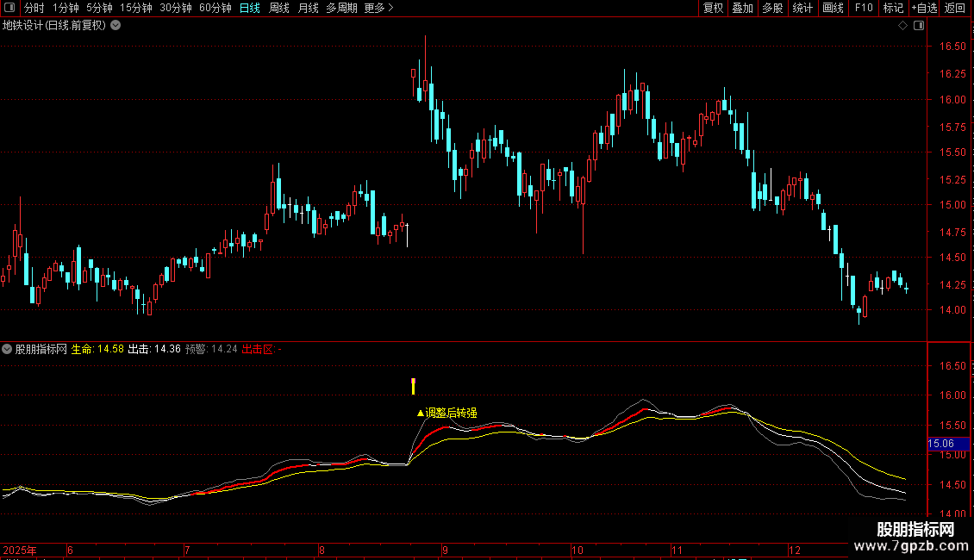
Task: Click the 出击: 14.36 indicator value
Action: point(154,349)
